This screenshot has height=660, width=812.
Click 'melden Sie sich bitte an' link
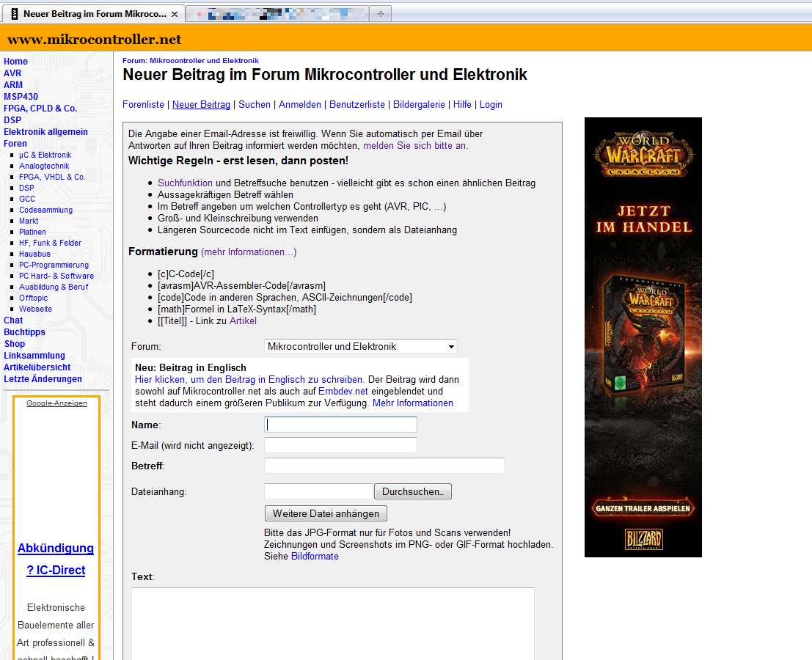415,146
